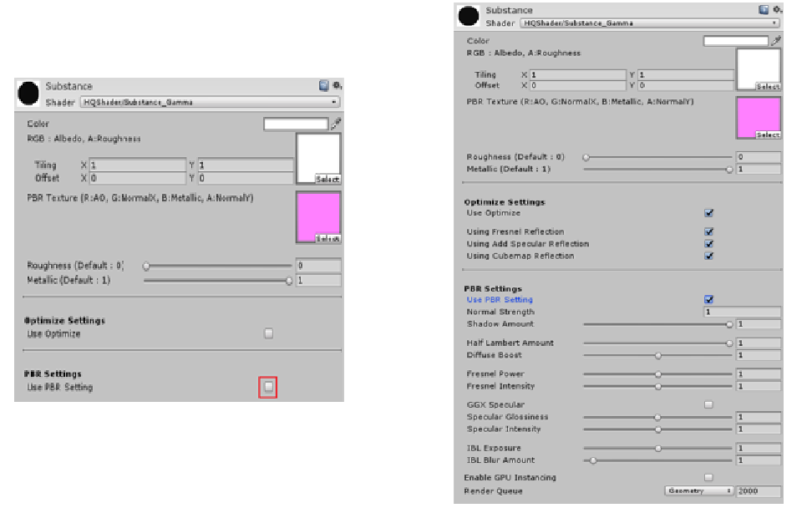Click the Color eyedropper in left Substance panel
812x508 pixels.
point(336,124)
